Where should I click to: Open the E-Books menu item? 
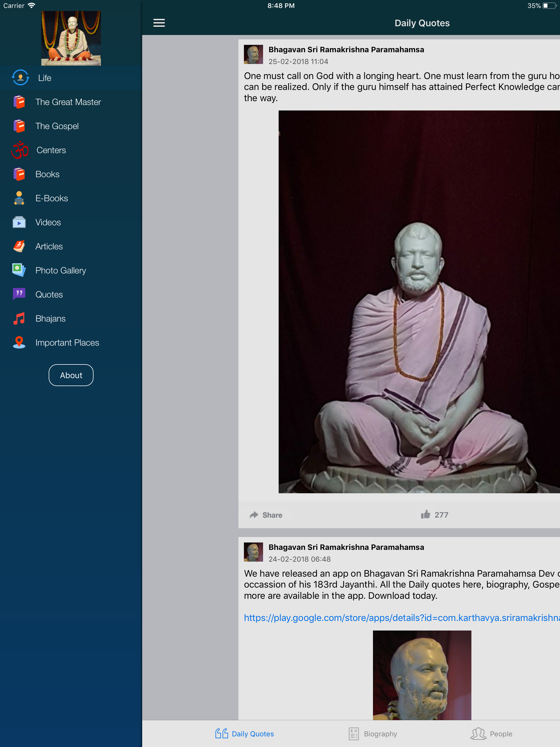click(51, 198)
